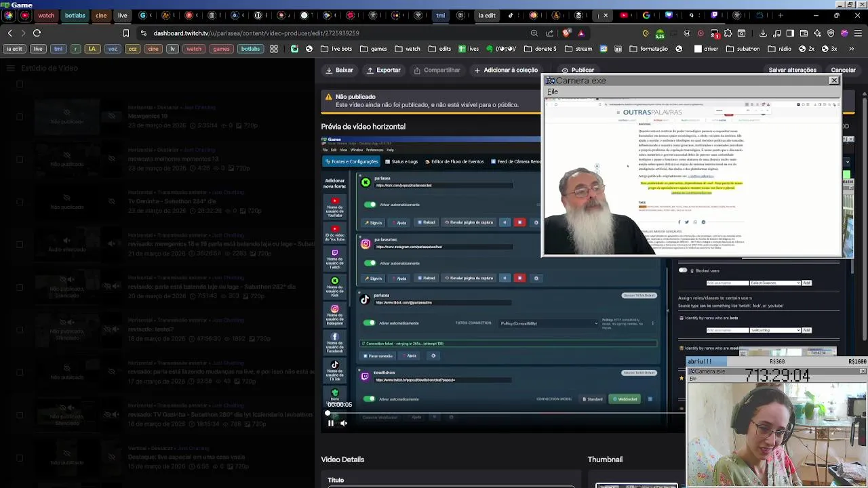Switch to the YouTube tab in the tab strip
Image resolution: width=868 pixels, height=488 pixels.
pos(624,15)
